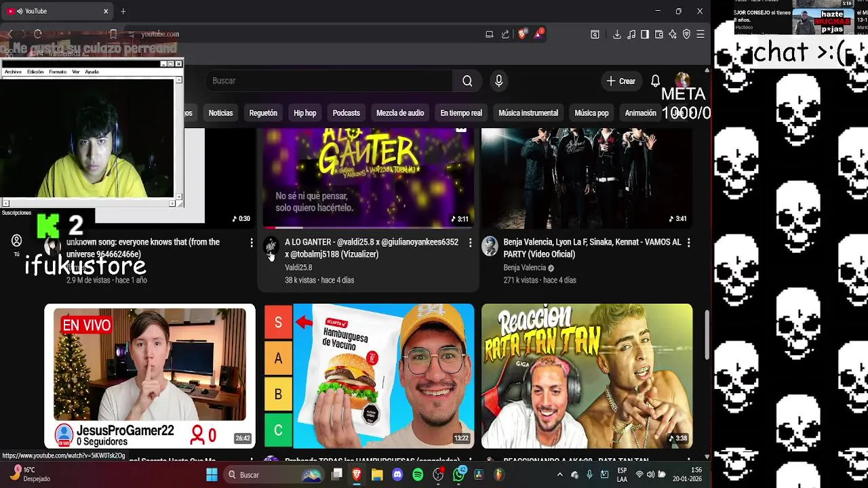Screen dimensions: 868x488
Task: Open Ayuda menu in webcam window
Action: (x=92, y=72)
